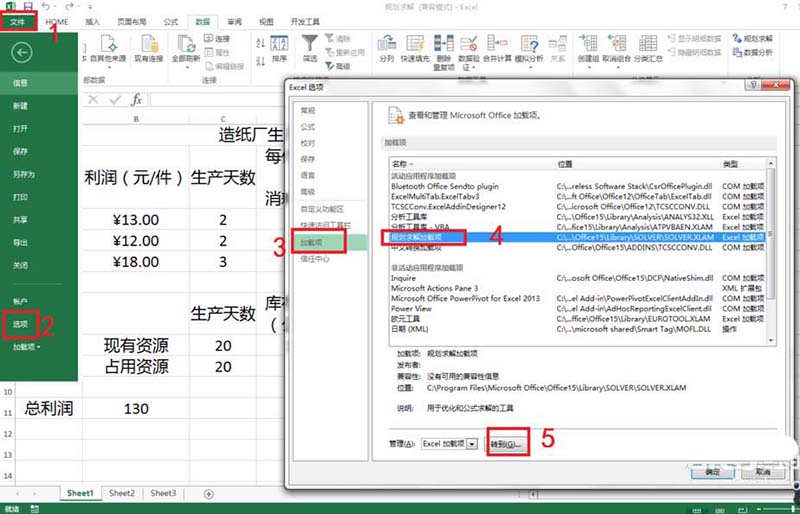The width and height of the screenshot is (800, 514).
Task: Click the back arrow in the backstage view
Action: pyautogui.click(x=21, y=53)
